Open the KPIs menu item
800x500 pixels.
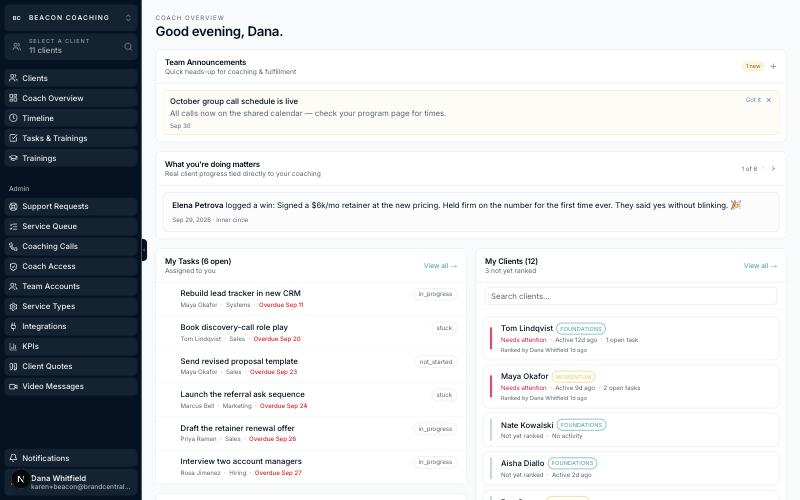[71, 346]
